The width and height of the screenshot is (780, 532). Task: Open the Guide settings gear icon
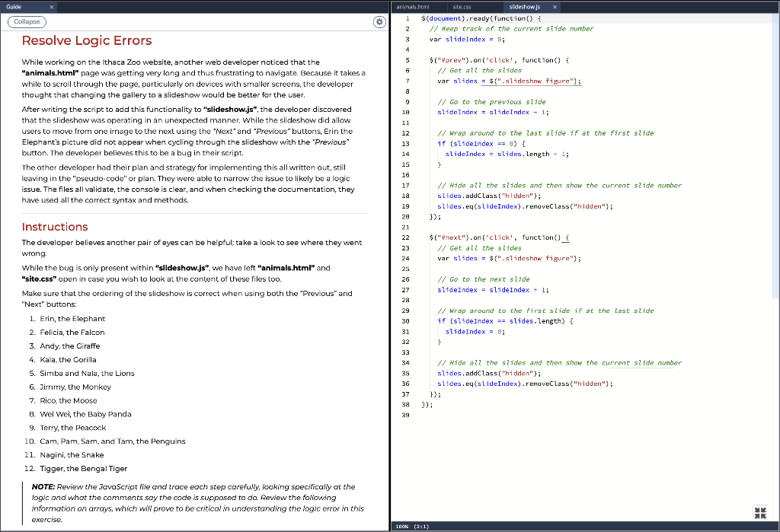click(x=379, y=22)
